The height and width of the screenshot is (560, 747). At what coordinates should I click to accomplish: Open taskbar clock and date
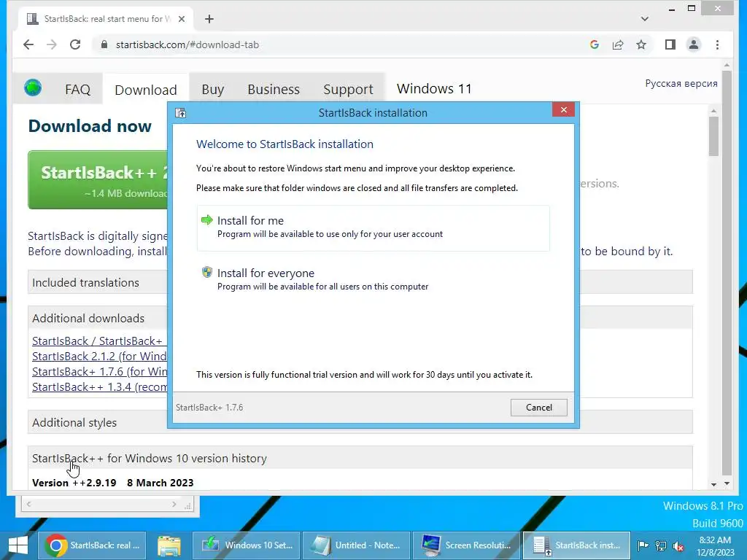pyautogui.click(x=715, y=545)
